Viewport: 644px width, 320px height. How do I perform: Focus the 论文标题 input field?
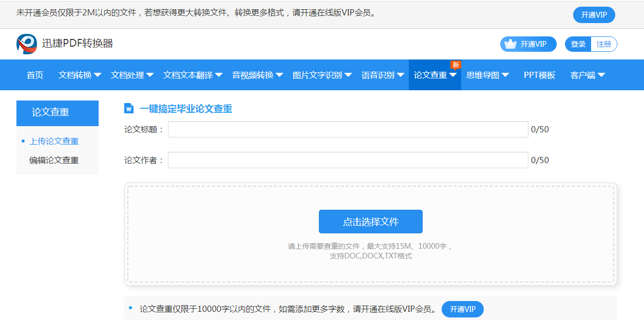click(348, 129)
